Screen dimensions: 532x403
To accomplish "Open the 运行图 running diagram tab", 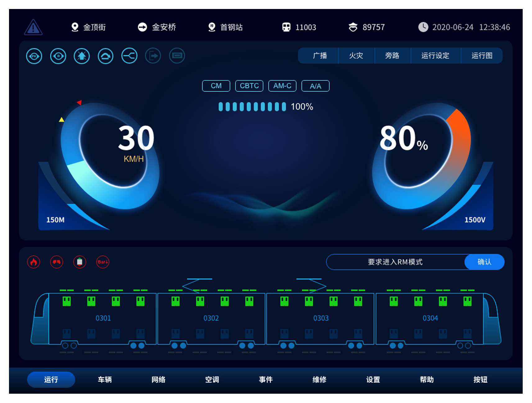I will 482,56.
